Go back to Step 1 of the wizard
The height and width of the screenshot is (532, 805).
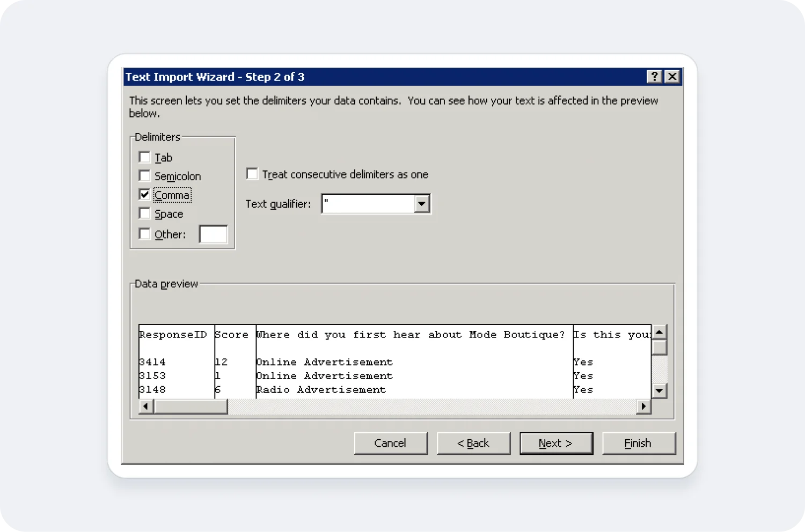[473, 443]
